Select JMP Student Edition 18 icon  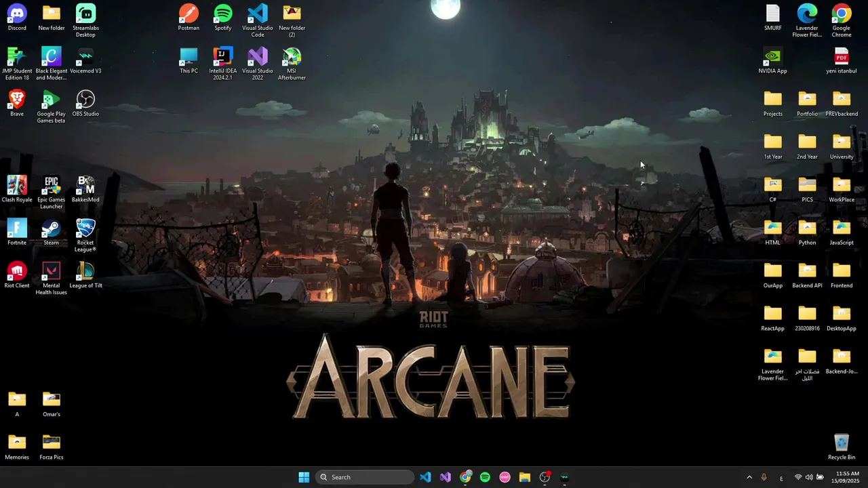click(x=17, y=64)
